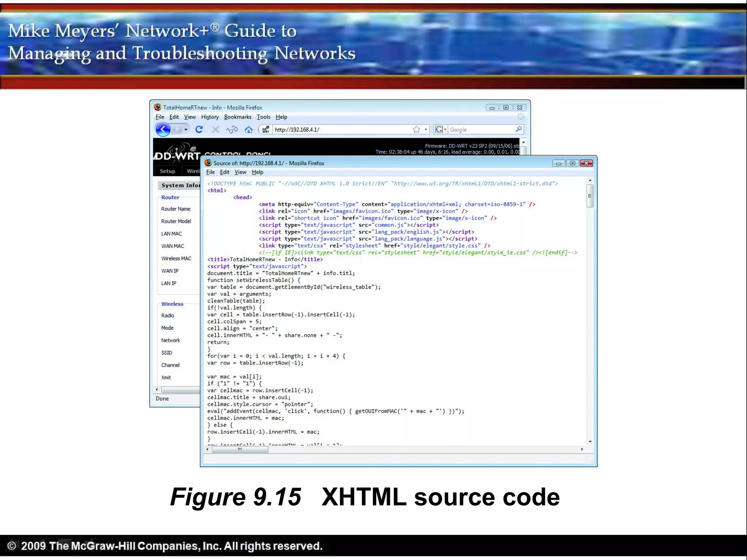Click the Firefox throbber activity icon
This screenshot has height=560, width=747.
coord(520,117)
